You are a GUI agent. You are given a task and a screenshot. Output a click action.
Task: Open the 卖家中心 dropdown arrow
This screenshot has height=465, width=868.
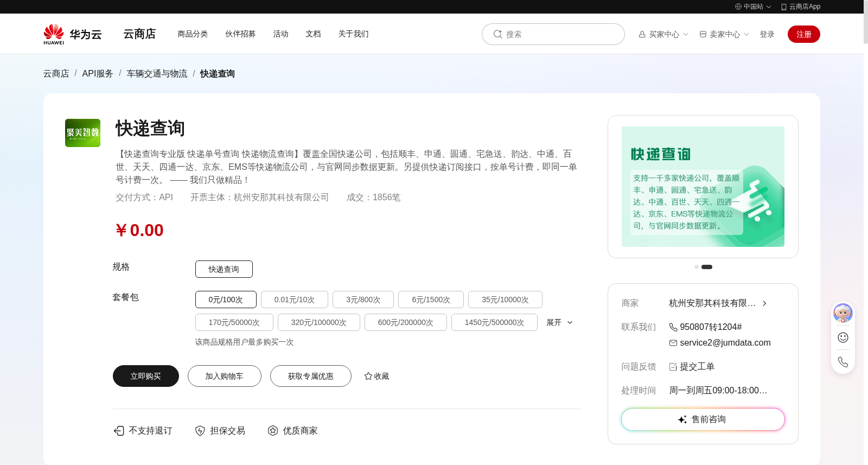point(746,34)
